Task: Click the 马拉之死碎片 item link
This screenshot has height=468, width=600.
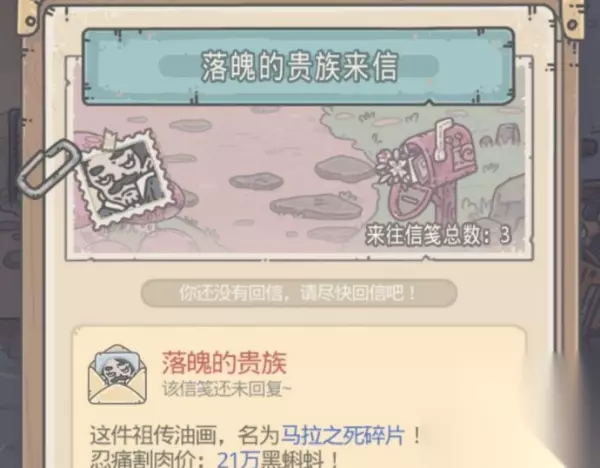Action: (343, 435)
